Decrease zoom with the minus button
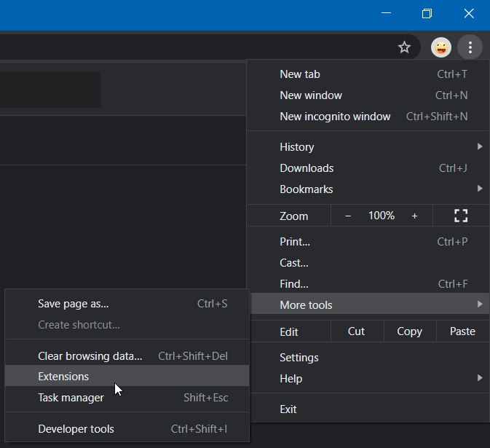Screen dimensions: 490x448 (348, 216)
